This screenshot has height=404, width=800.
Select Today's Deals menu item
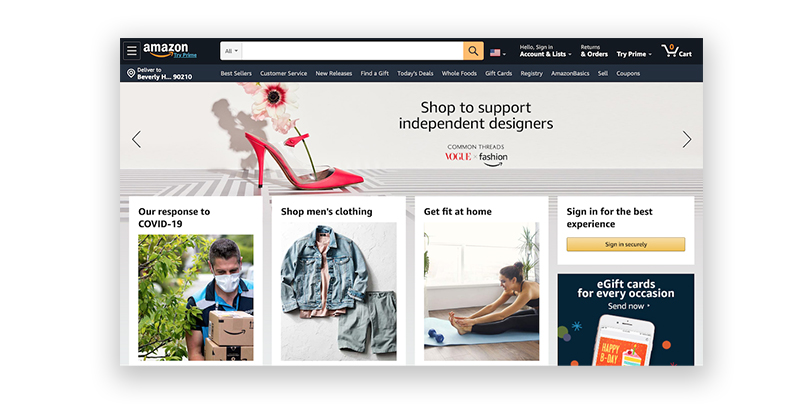[415, 73]
